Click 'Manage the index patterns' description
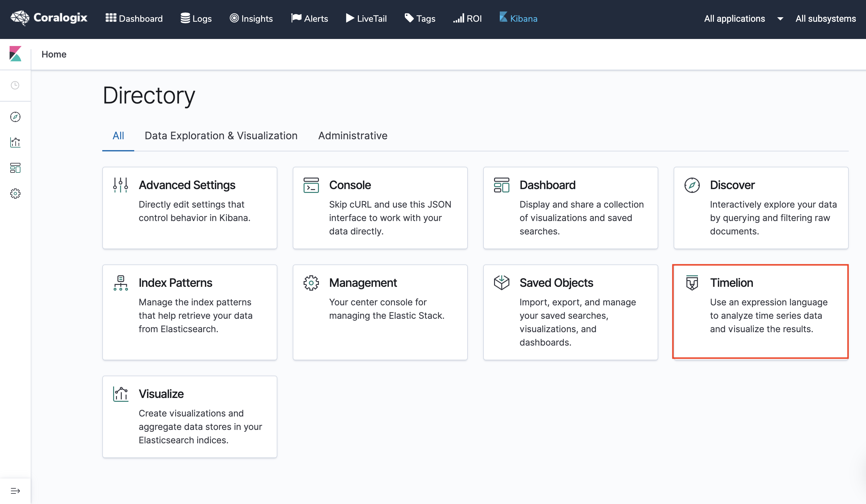Viewport: 866px width, 504px height. tap(196, 315)
